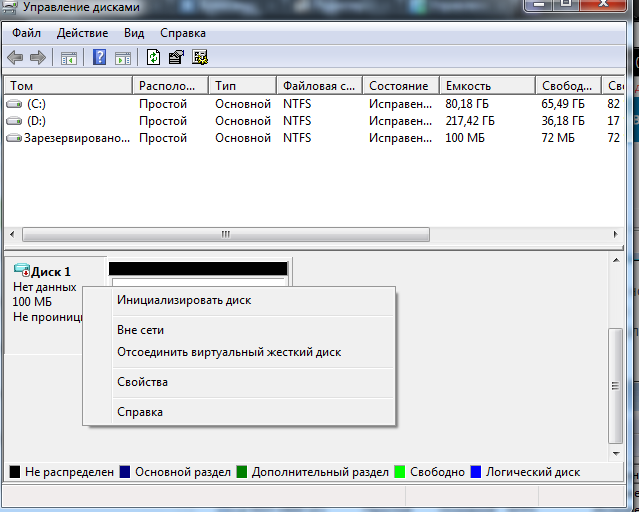Open the Вид menu
The height and width of the screenshot is (512, 639).
pyautogui.click(x=134, y=33)
